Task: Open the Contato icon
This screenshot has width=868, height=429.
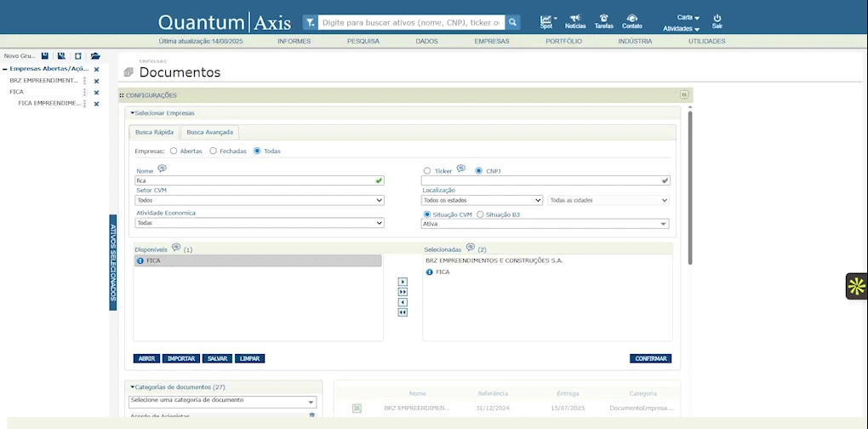Action: pyautogui.click(x=632, y=18)
